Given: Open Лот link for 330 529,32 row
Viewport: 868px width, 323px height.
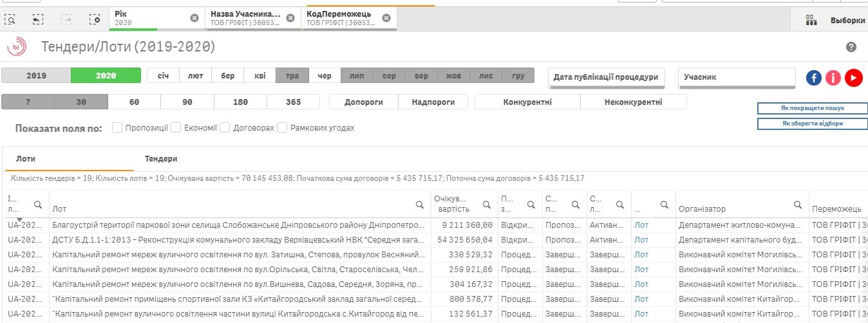Looking at the screenshot, I should [x=641, y=255].
